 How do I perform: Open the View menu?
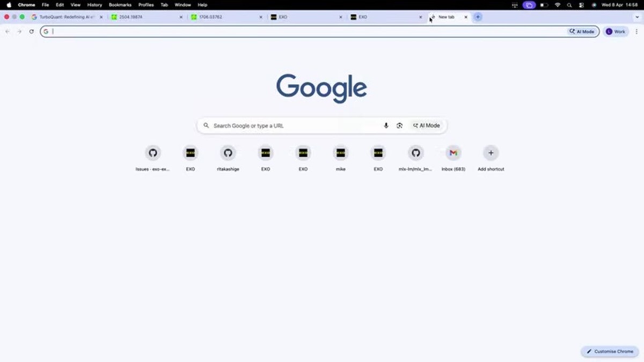coord(76,5)
